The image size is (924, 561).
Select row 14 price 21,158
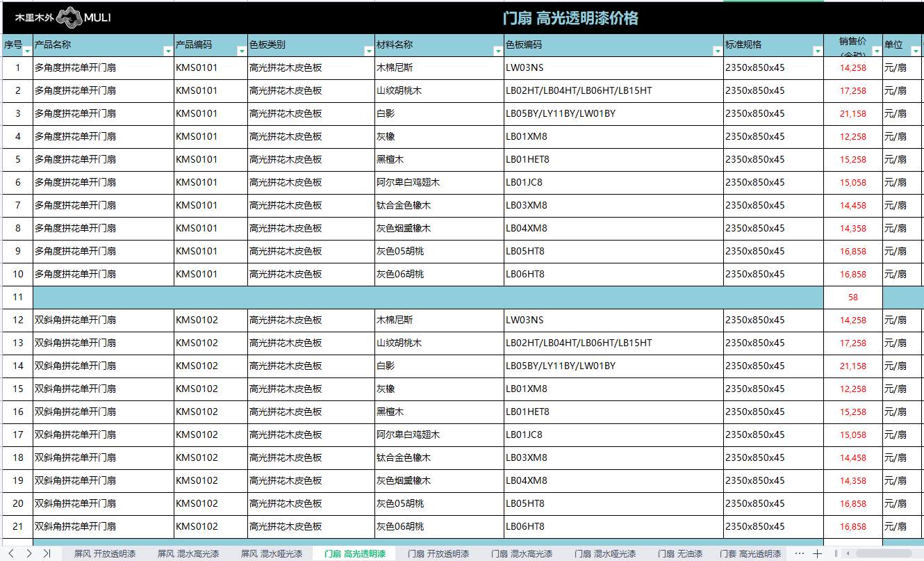(x=853, y=366)
